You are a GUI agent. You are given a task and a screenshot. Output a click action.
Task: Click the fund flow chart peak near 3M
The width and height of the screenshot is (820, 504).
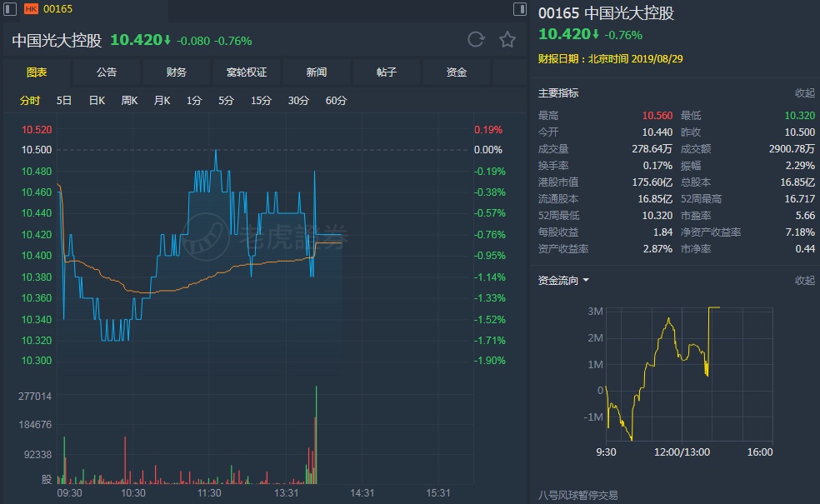714,308
